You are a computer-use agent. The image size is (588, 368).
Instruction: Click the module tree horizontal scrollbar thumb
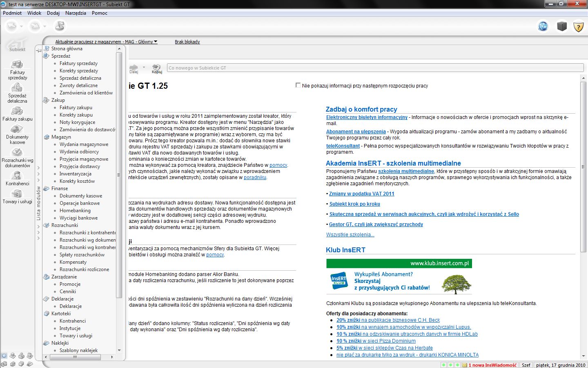coord(75,357)
